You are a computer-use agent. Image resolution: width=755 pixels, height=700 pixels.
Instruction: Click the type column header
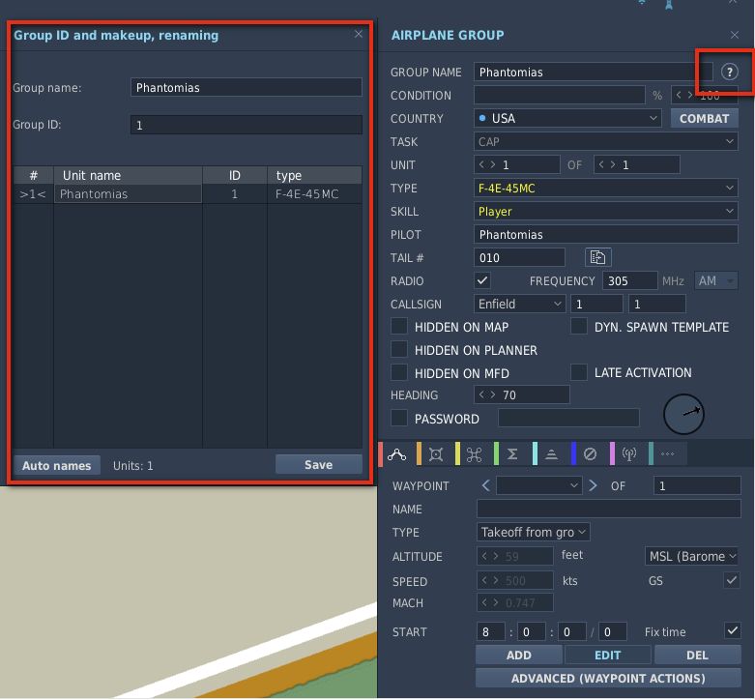click(x=315, y=175)
